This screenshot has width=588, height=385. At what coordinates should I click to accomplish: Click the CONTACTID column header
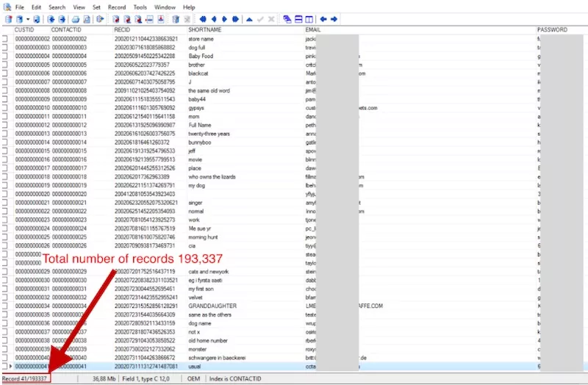pyautogui.click(x=82, y=29)
